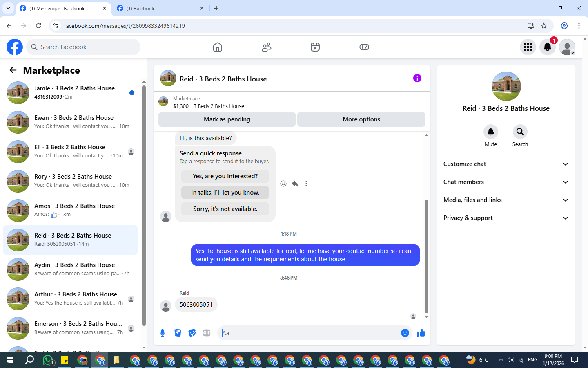Open Friends icon in top navigation

pyautogui.click(x=267, y=47)
